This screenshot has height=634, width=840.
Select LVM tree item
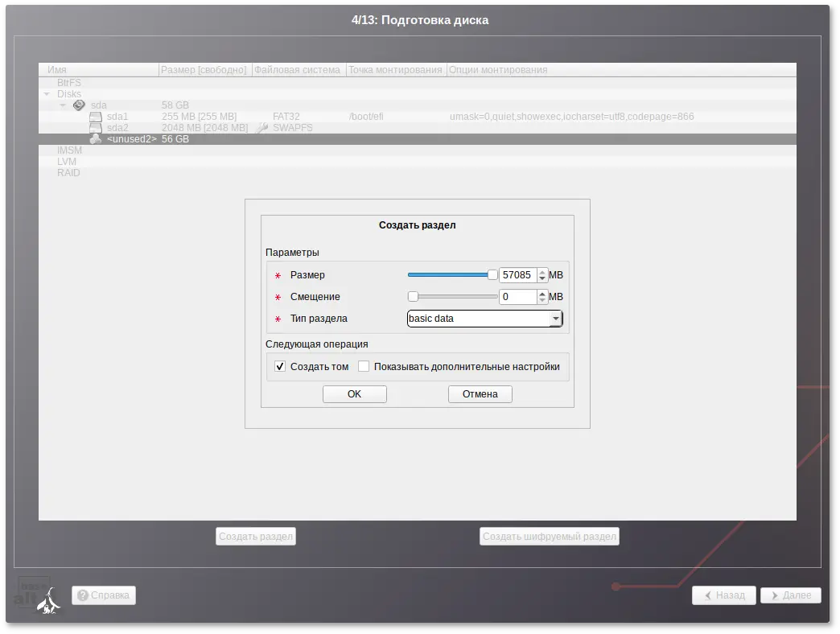(67, 162)
